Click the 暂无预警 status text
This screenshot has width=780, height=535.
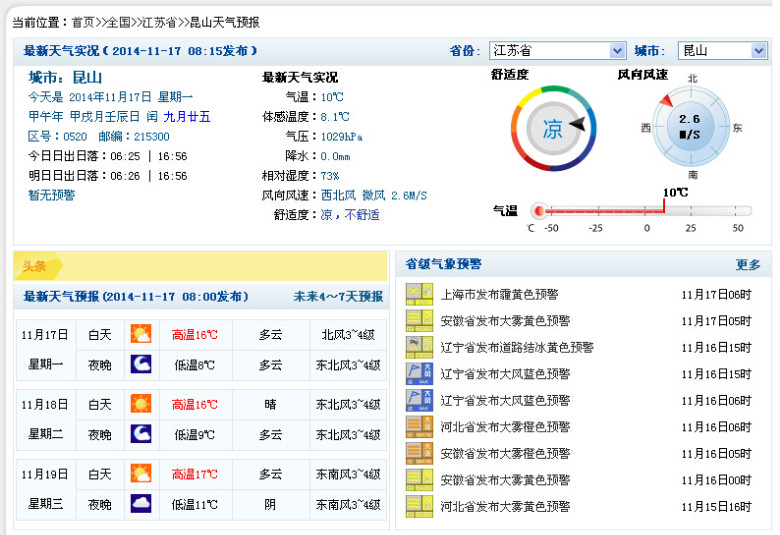[51, 196]
